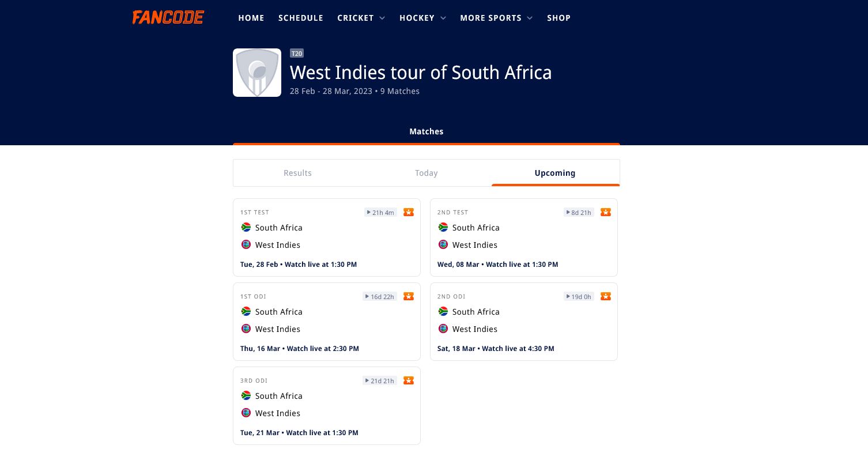Click the 21h 4m countdown badge on 1st Test
The height and width of the screenshot is (453, 868).
point(380,212)
